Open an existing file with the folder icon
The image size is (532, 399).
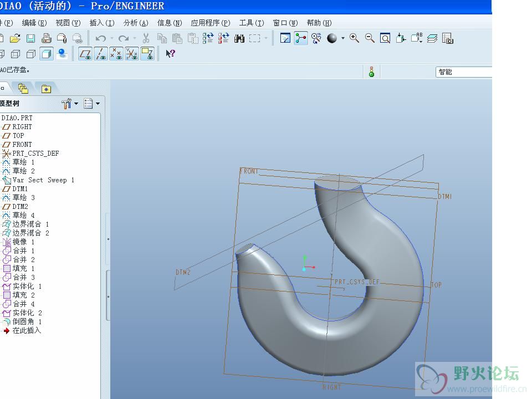pyautogui.click(x=15, y=38)
